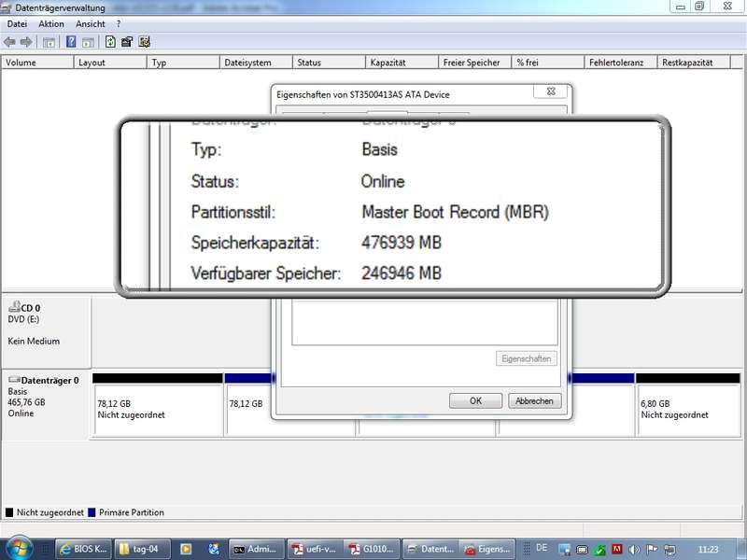Click the DE language indicator in taskbar
Viewport: 747px width, 560px height.
point(543,548)
